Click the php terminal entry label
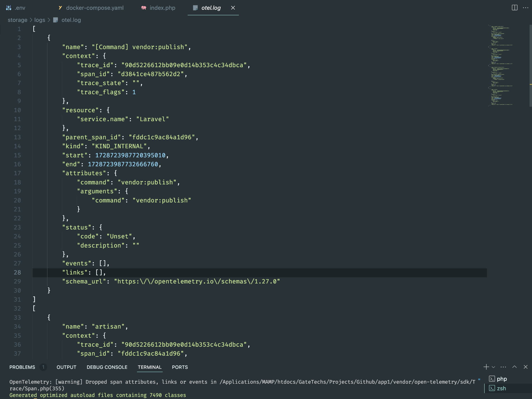This screenshot has width=532, height=399. pos(502,379)
